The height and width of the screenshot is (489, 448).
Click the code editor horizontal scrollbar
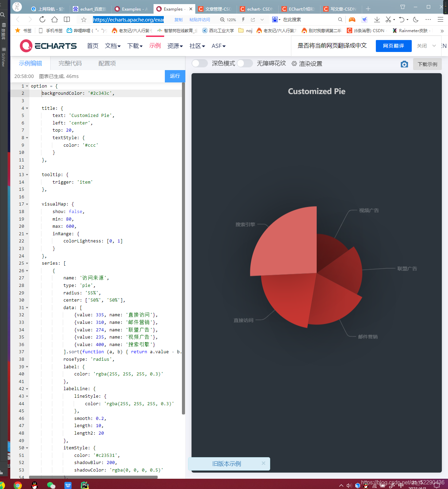click(x=93, y=477)
